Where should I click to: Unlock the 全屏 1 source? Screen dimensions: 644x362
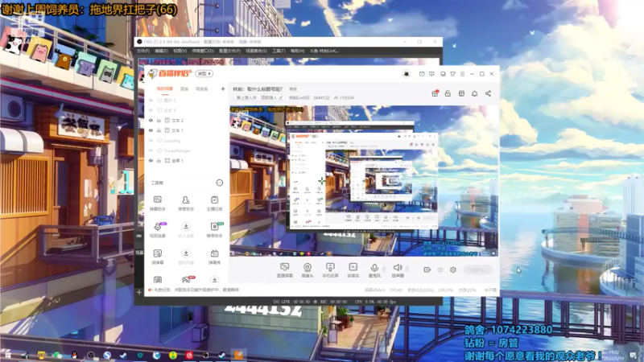(x=159, y=160)
